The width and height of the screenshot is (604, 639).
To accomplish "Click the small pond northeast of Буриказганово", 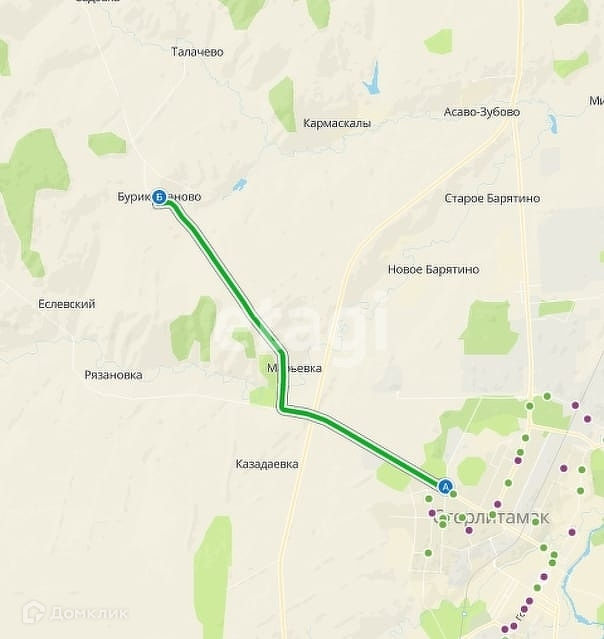I will 240,184.
